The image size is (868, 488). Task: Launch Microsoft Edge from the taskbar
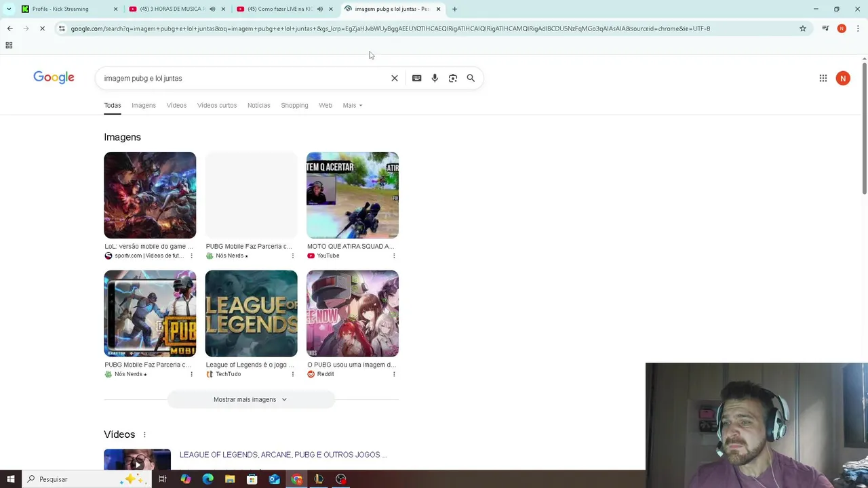tap(208, 479)
